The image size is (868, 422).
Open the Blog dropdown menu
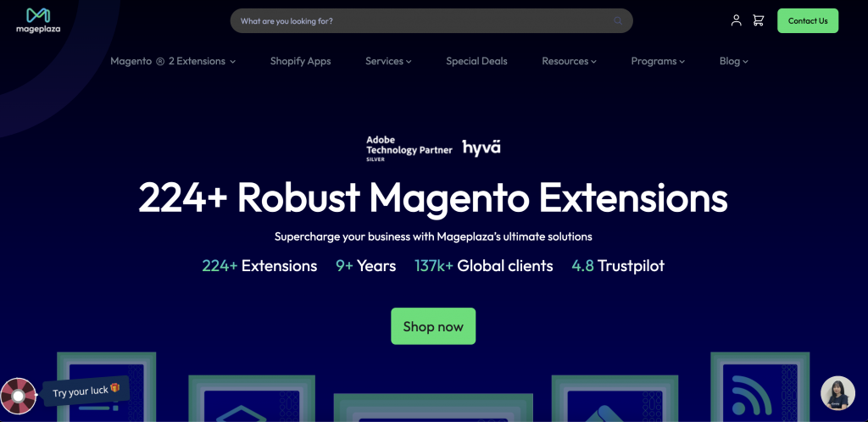[x=733, y=61]
